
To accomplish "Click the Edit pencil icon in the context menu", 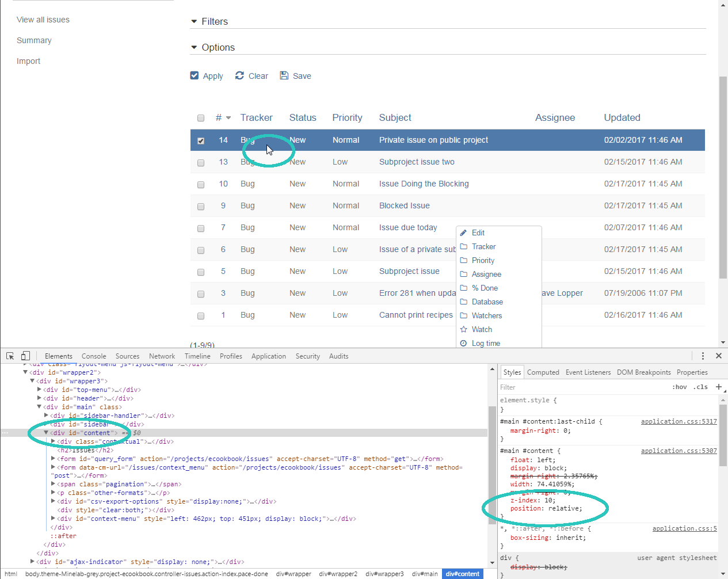I will coord(464,233).
